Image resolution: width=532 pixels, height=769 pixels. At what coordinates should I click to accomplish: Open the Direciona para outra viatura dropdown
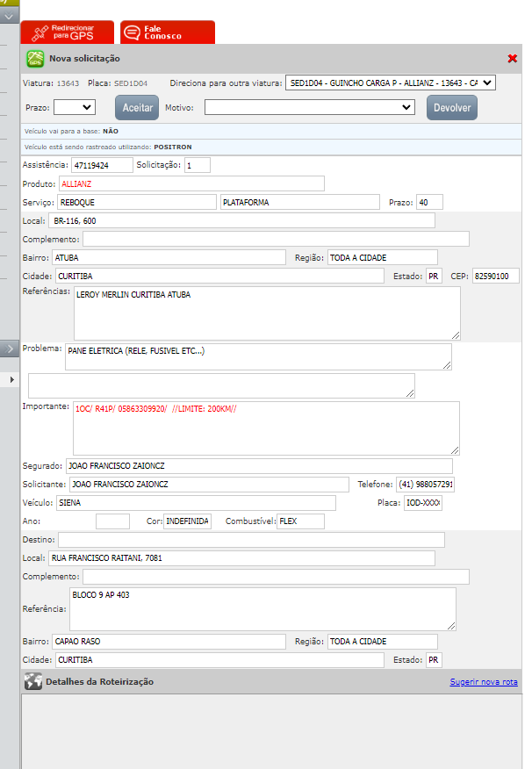coord(390,83)
